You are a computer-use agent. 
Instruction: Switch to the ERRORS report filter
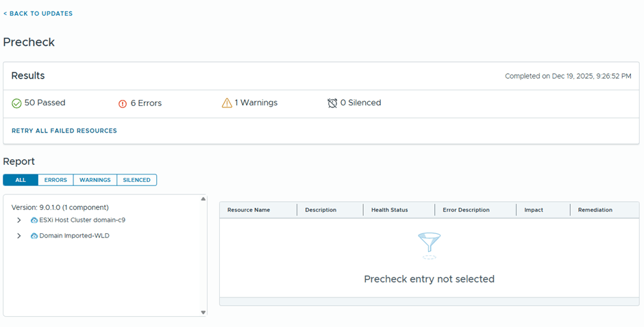(55, 180)
